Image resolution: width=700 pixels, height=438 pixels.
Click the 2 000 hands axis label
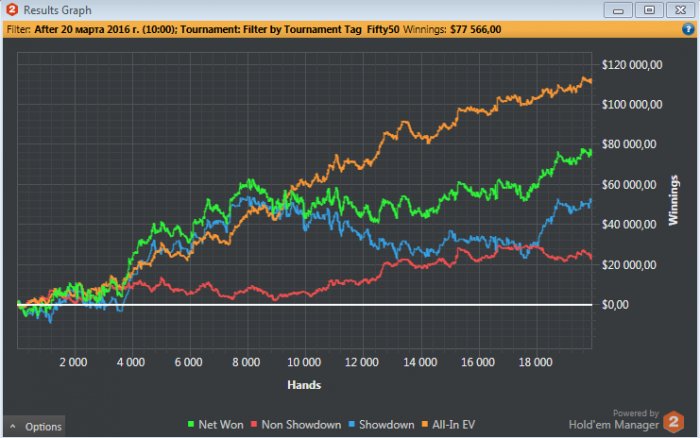(x=73, y=362)
